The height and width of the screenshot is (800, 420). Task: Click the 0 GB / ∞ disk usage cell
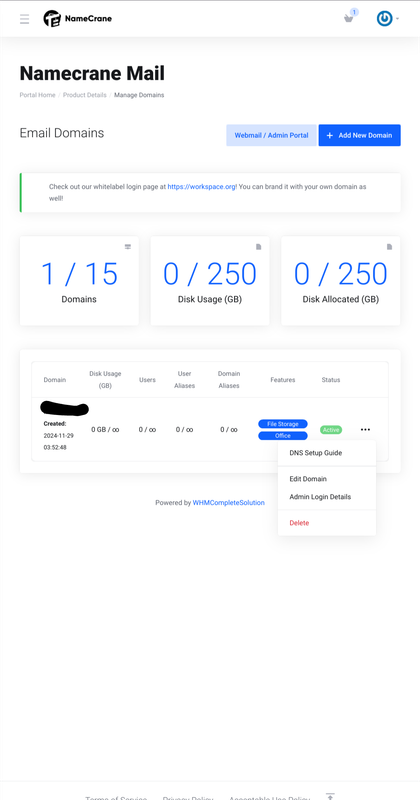[105, 430]
